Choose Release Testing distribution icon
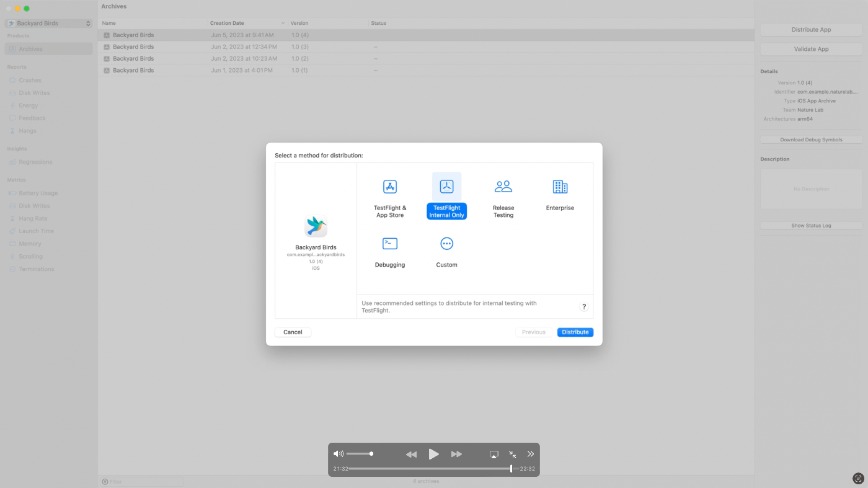The image size is (868, 488). [503, 187]
